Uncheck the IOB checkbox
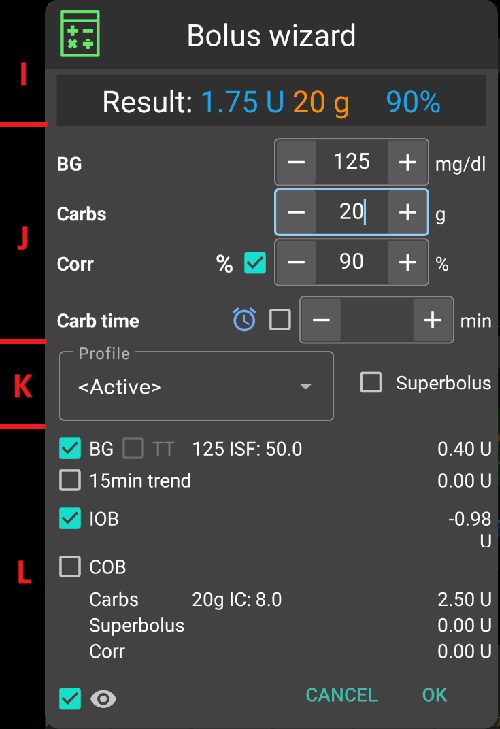The width and height of the screenshot is (500, 729). tap(70, 518)
